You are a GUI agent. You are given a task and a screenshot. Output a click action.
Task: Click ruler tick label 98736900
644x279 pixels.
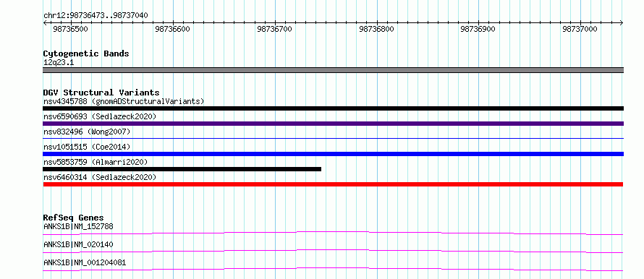pyautogui.click(x=478, y=29)
